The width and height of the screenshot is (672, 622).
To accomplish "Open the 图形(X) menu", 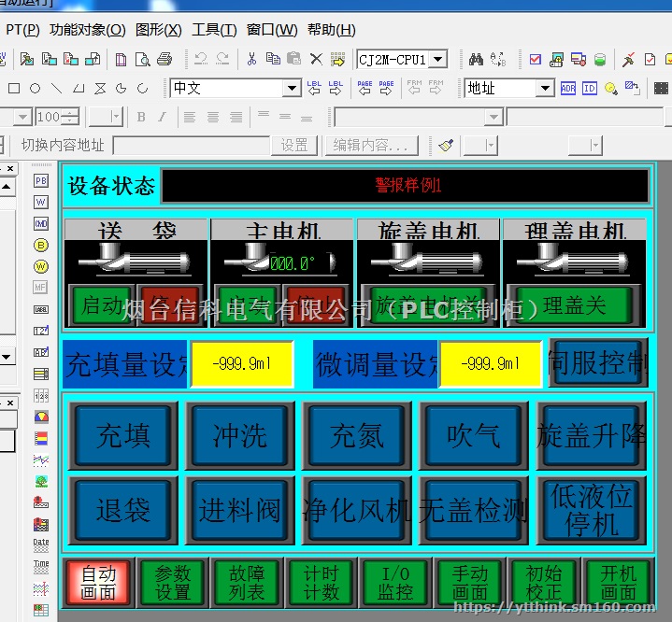I will pos(159,30).
